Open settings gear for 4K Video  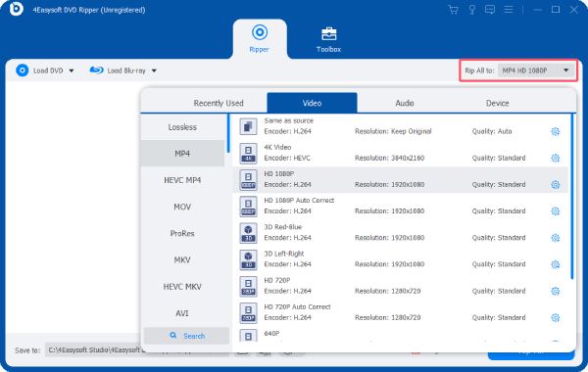click(556, 158)
